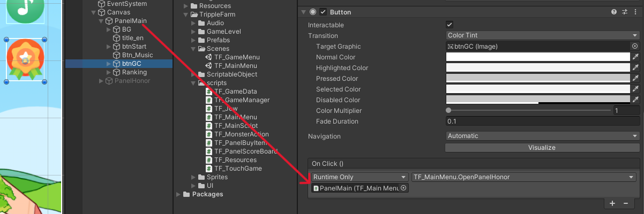Expand the GameLevel folder
This screenshot has height=214, width=644.
193,32
